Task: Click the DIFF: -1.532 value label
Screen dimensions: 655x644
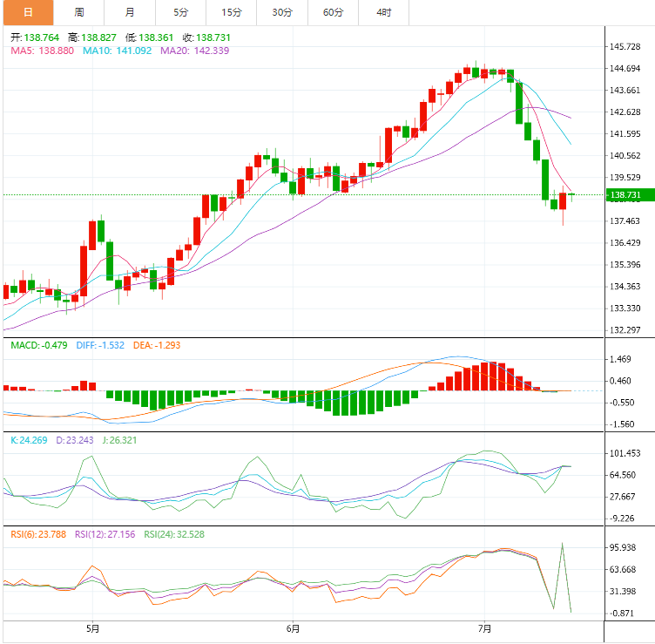Action: click(x=101, y=346)
